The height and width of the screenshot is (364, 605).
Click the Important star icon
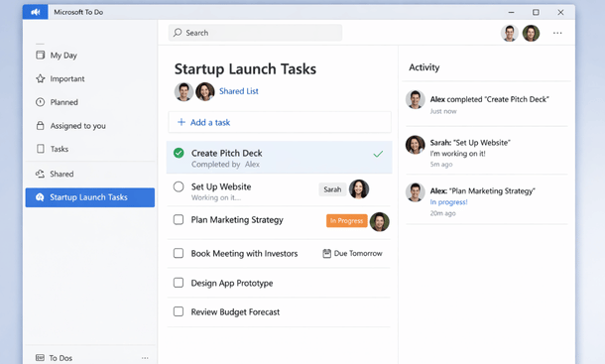coord(40,78)
